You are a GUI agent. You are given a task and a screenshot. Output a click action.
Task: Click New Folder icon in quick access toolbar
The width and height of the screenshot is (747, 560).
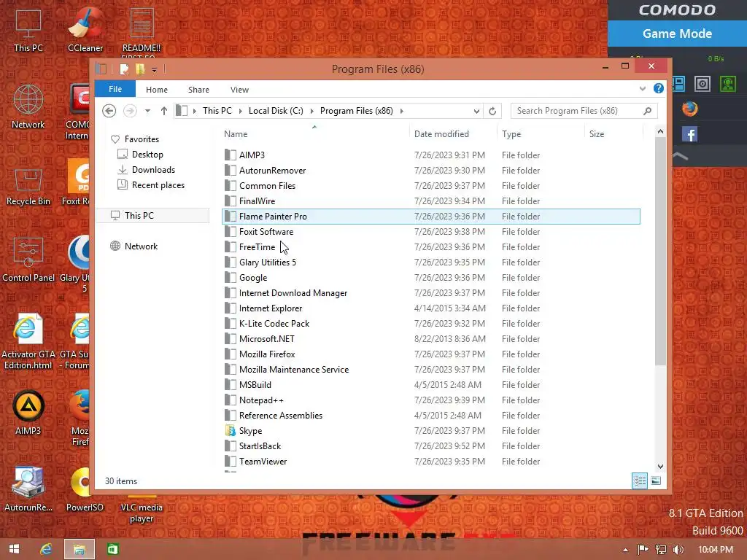139,69
